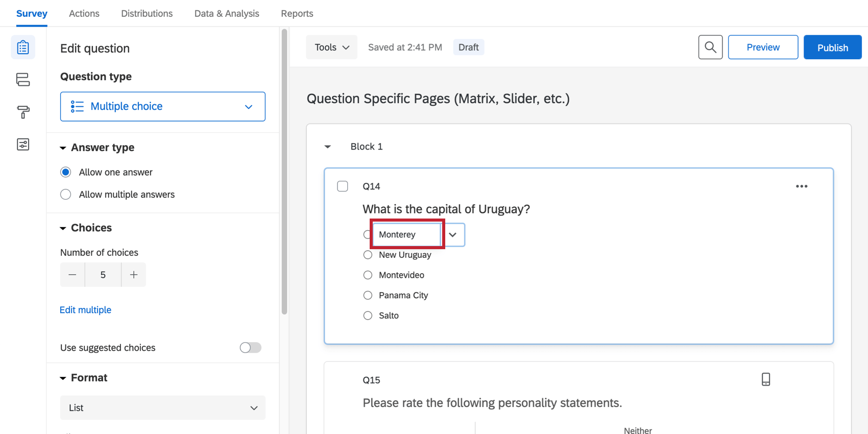Screen dimensions: 868x434
Task: Tick the Q14 question checkbox
Action: click(343, 186)
